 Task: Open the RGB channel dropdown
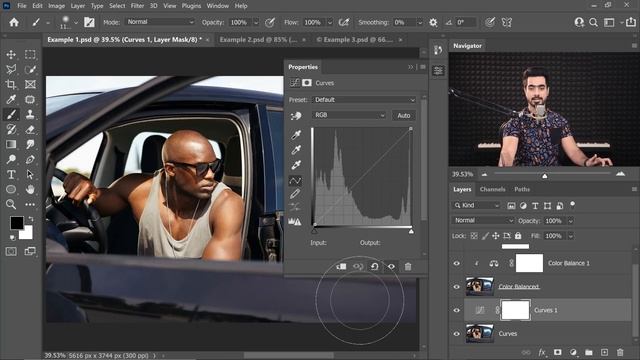click(x=349, y=116)
